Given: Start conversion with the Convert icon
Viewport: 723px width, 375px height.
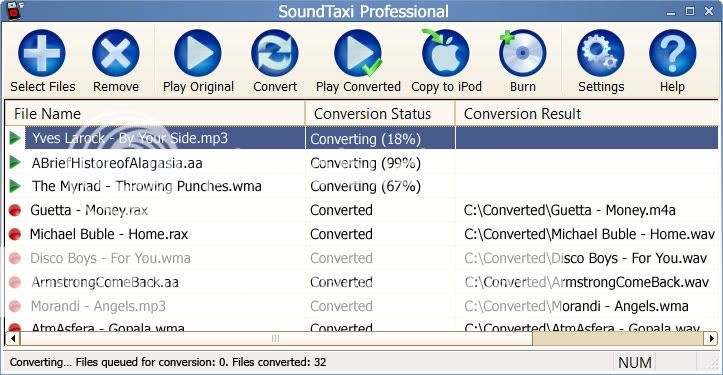Looking at the screenshot, I should 275,54.
